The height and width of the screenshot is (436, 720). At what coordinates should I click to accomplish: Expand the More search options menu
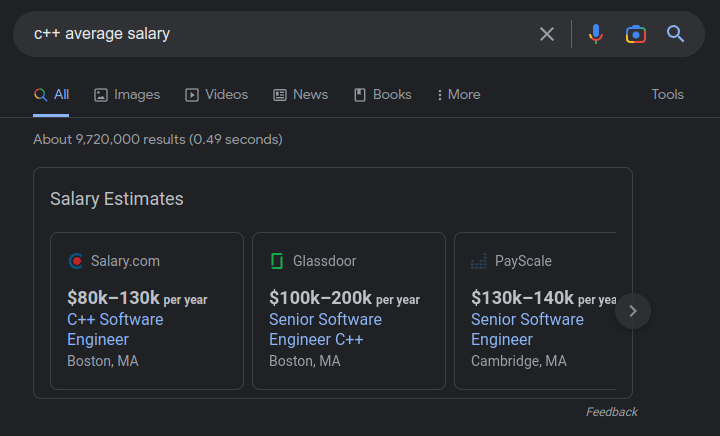click(x=459, y=95)
